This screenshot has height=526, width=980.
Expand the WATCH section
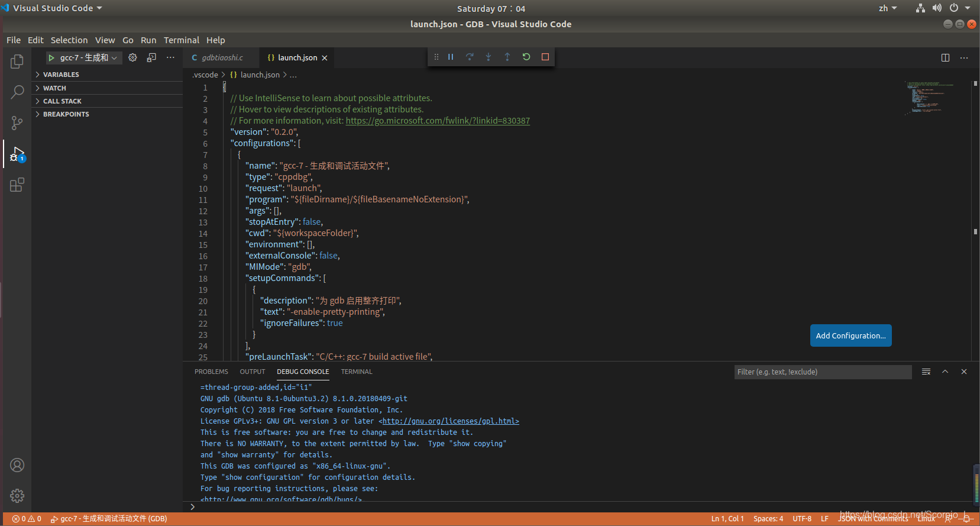point(107,88)
